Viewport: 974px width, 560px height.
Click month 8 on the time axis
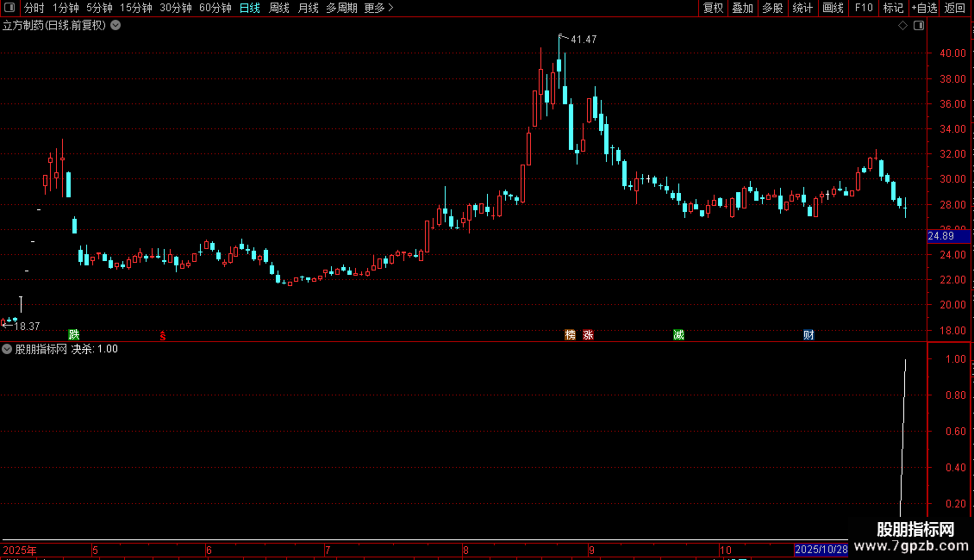[x=465, y=550]
